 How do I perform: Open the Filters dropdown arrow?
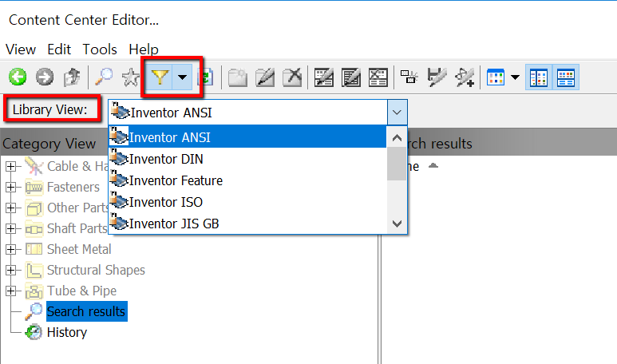tap(182, 77)
